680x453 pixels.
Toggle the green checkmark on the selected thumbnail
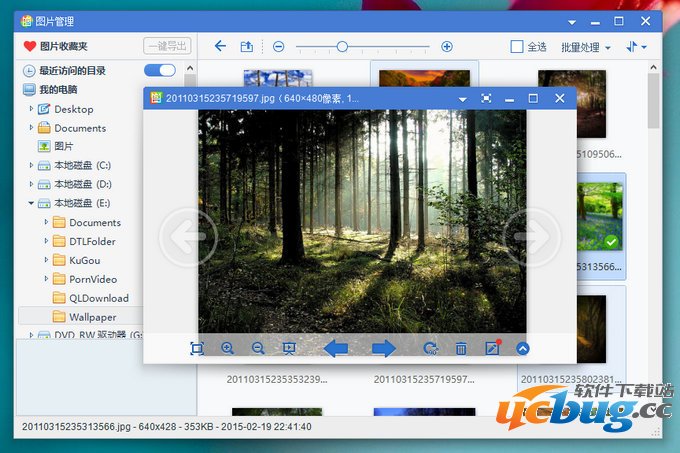point(611,241)
